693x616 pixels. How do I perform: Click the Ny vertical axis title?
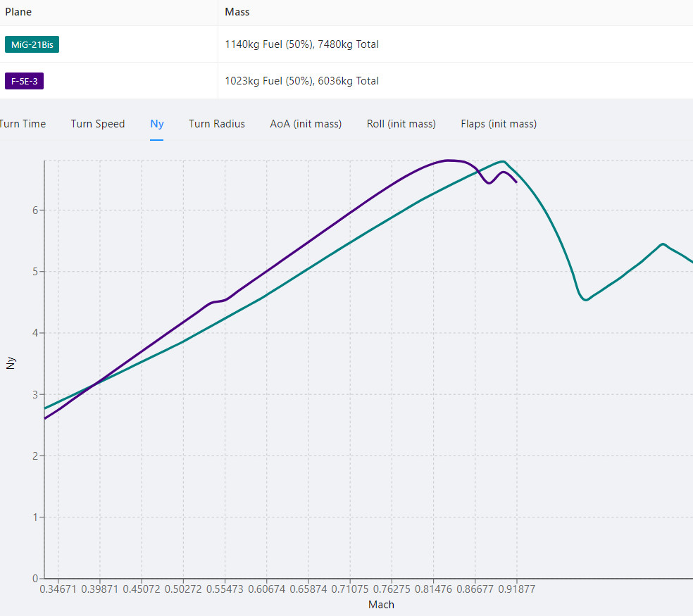pyautogui.click(x=11, y=363)
